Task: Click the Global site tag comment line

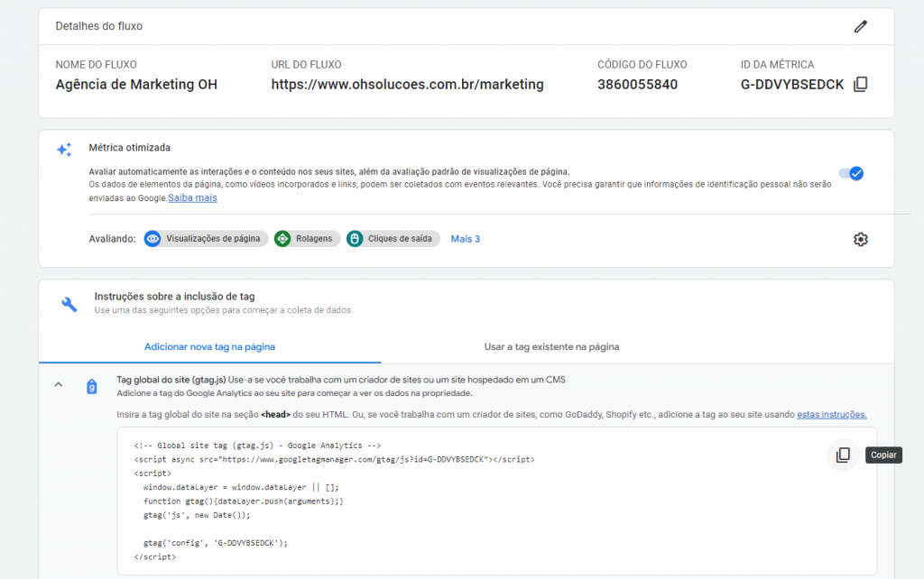Action: [257, 446]
